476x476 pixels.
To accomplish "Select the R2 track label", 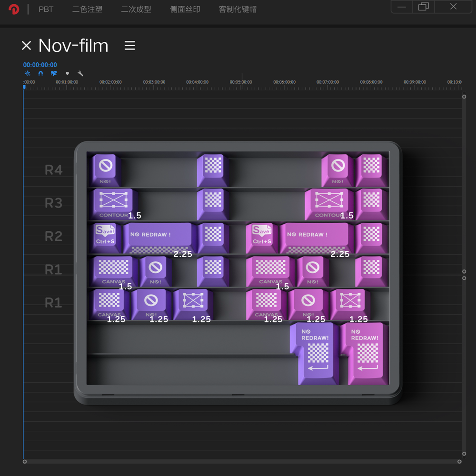I will (x=54, y=236).
